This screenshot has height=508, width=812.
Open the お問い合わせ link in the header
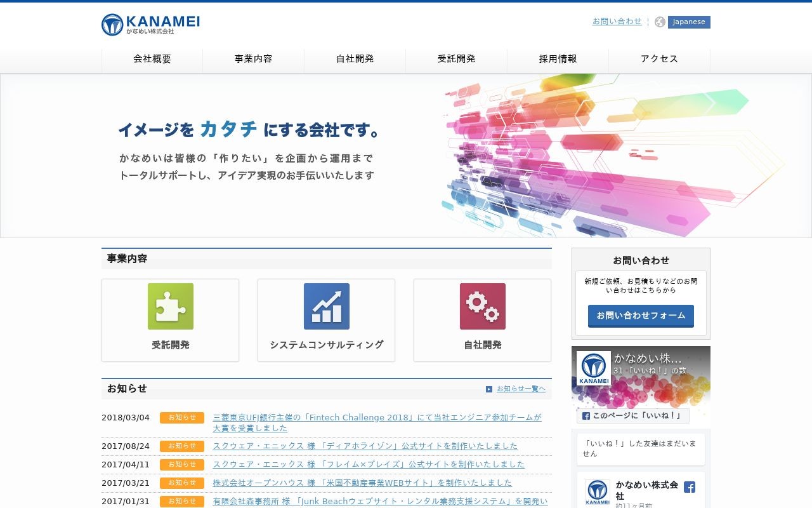point(617,21)
